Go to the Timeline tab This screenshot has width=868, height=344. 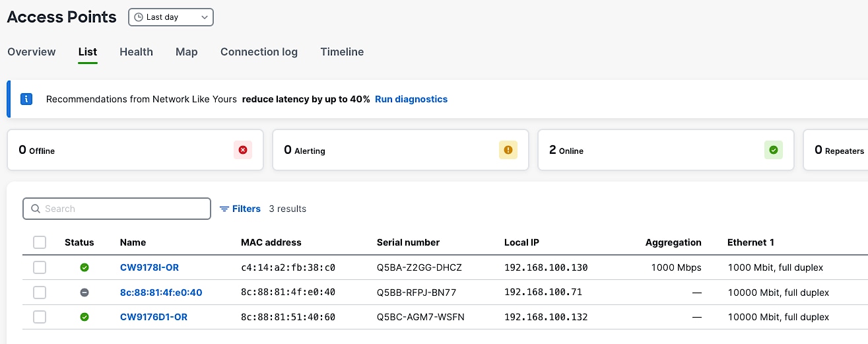point(342,52)
